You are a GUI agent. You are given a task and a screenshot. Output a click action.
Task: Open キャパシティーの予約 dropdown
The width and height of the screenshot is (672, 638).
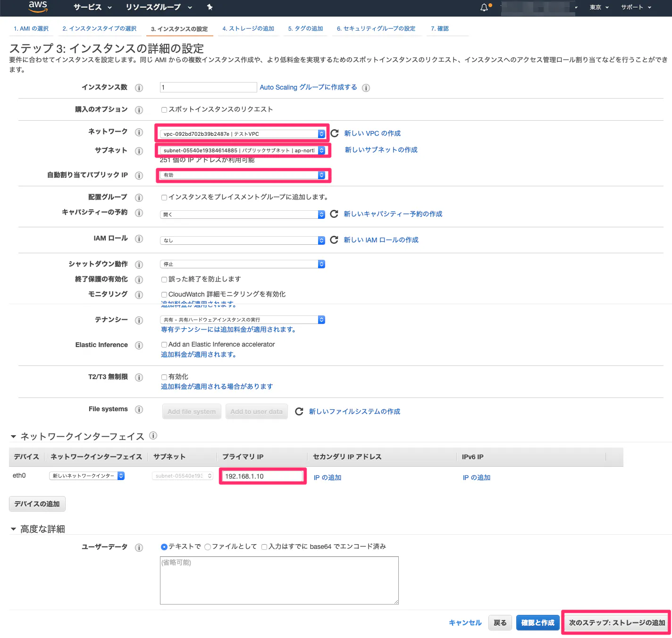point(243,215)
